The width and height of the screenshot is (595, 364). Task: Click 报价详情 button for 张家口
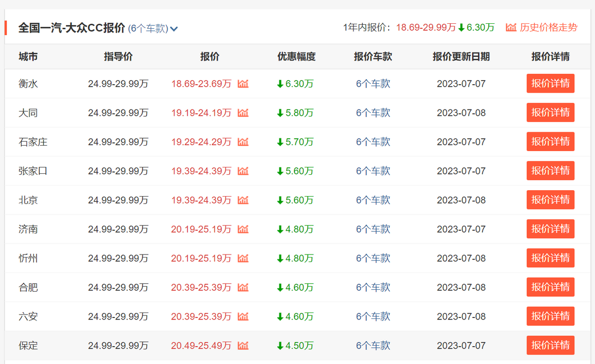pyautogui.click(x=550, y=170)
